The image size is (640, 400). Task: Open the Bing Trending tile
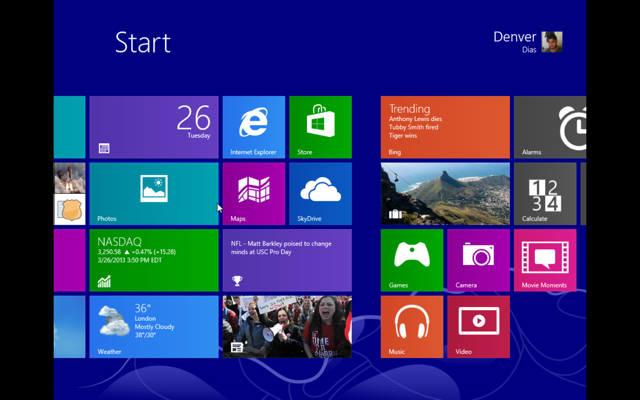pos(445,127)
